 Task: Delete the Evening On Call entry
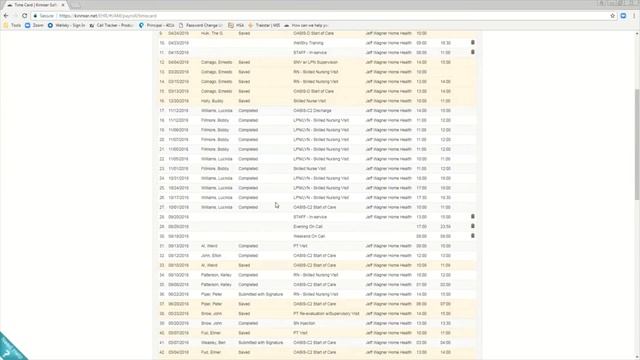(473, 226)
